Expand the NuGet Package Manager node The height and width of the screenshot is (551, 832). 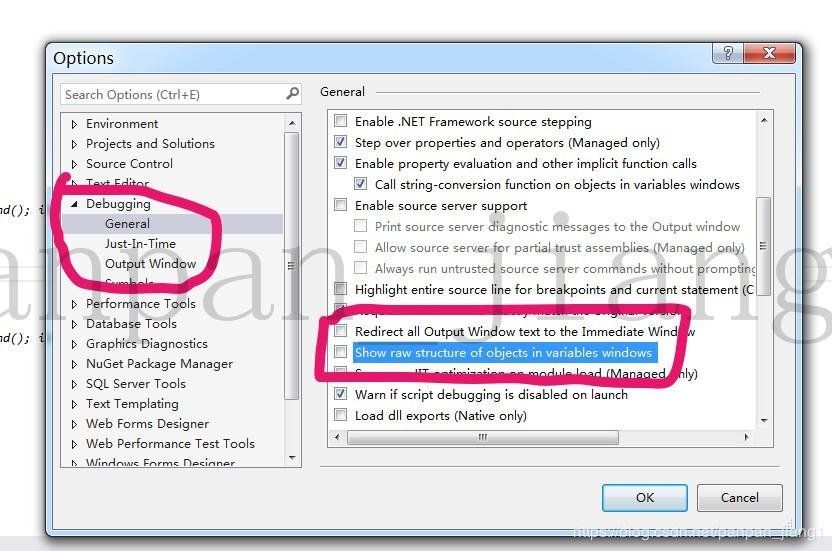[x=74, y=364]
